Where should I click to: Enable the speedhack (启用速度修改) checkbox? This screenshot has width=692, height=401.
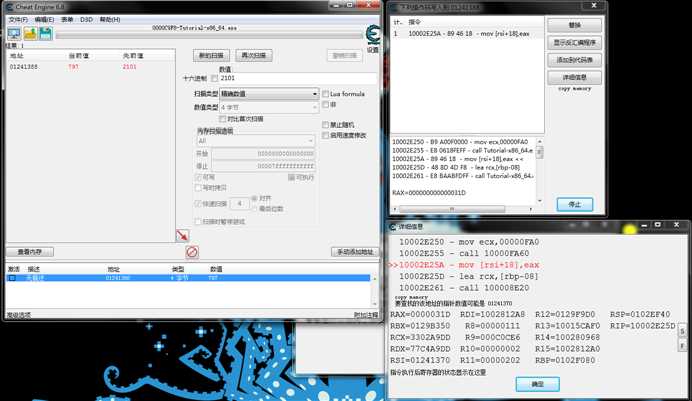(x=325, y=135)
